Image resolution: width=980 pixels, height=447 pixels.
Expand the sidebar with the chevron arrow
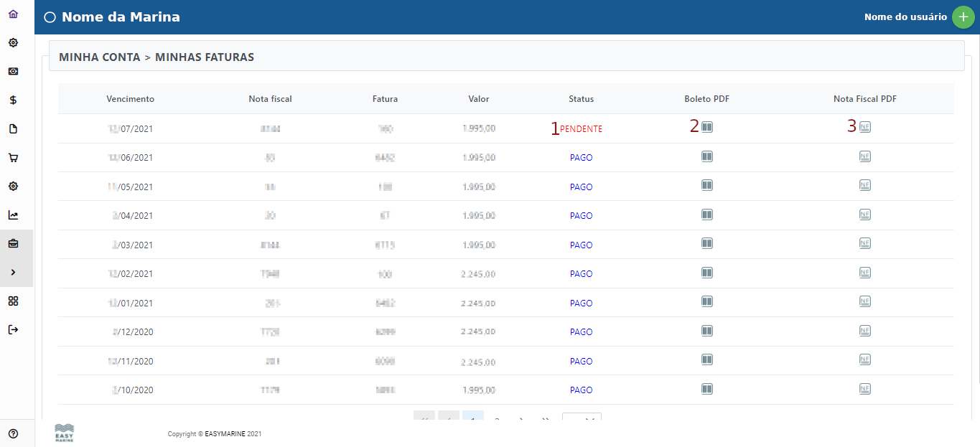pos(13,273)
